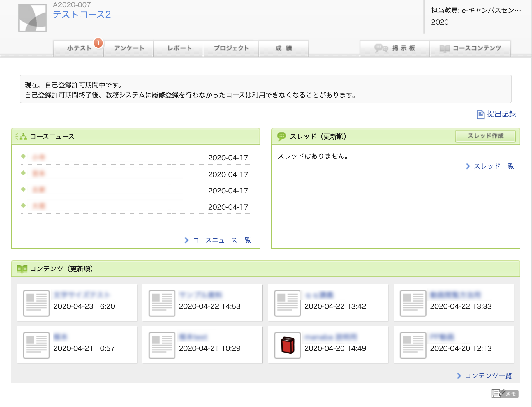The height and width of the screenshot is (407, 532).
Task: Open document icon dated 2020-04-22 13:42
Action: point(287,303)
